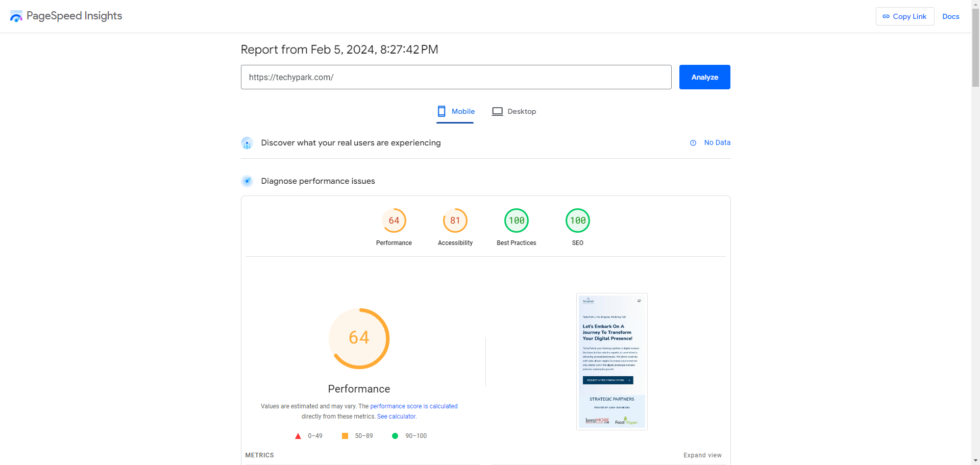Open the Docs link
This screenshot has height=465, width=980.
coord(950,16)
